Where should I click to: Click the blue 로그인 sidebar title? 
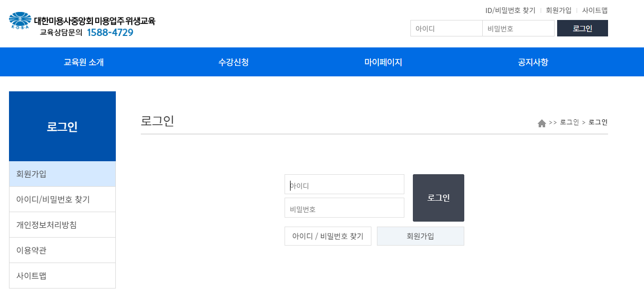pyautogui.click(x=62, y=127)
